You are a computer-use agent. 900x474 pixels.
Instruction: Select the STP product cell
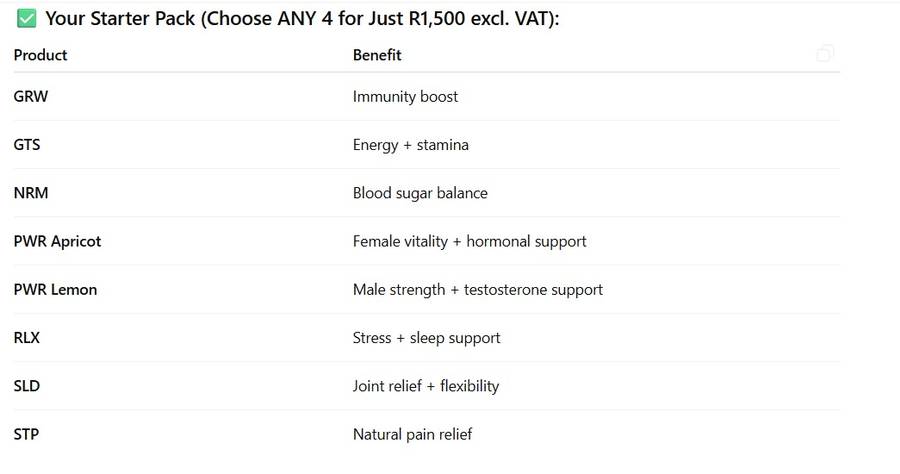coord(27,434)
